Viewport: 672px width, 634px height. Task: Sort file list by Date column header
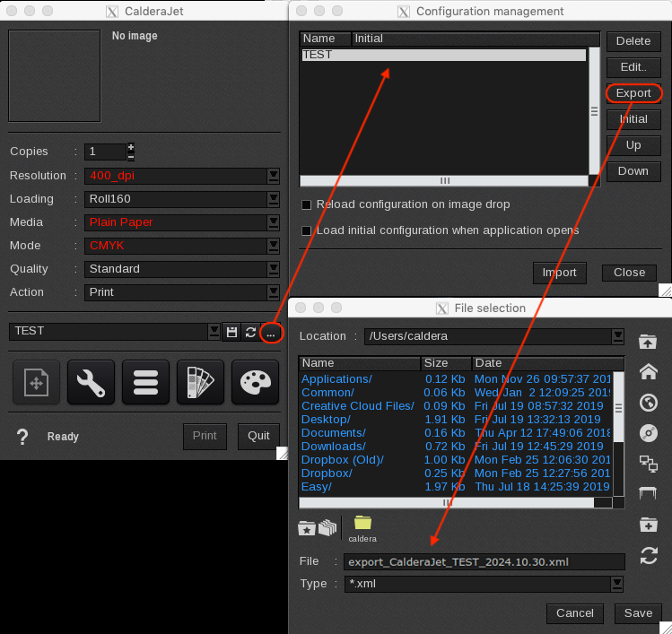pos(547,363)
